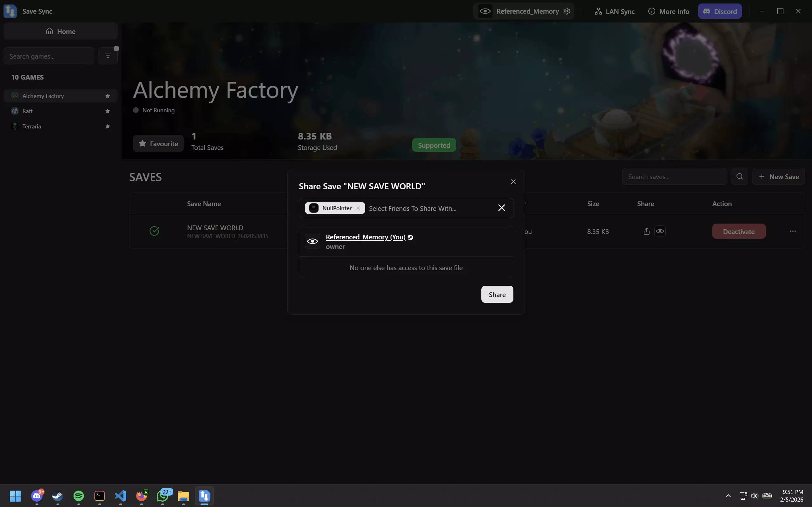The image size is (812, 507).
Task: Open LAN Sync from top bar
Action: point(615,11)
